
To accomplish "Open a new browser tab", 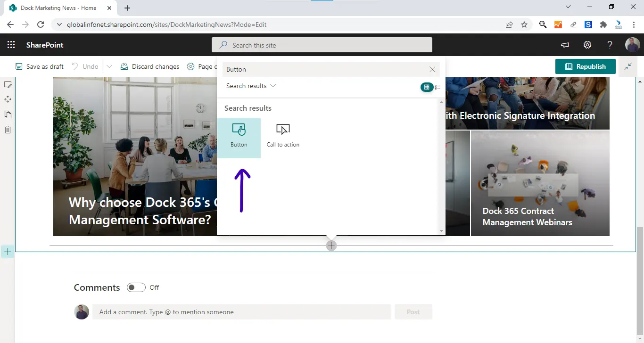I will (x=127, y=8).
